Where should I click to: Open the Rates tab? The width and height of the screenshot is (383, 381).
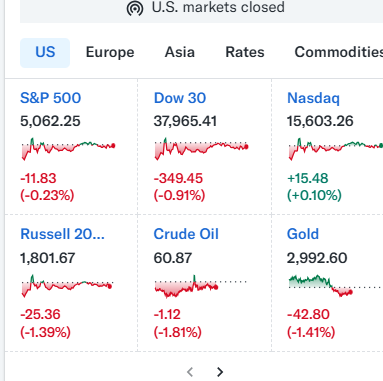pyautogui.click(x=245, y=52)
